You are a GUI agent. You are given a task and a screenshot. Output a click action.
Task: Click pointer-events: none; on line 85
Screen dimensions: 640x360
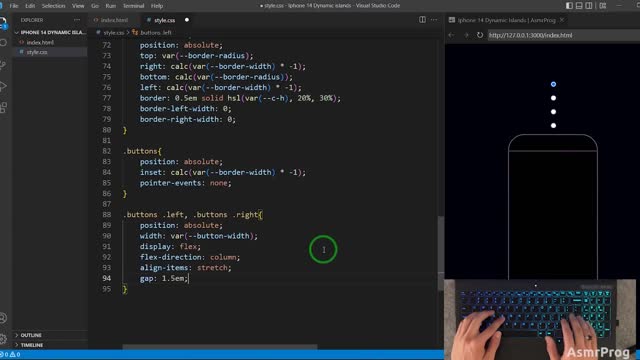[x=186, y=183]
